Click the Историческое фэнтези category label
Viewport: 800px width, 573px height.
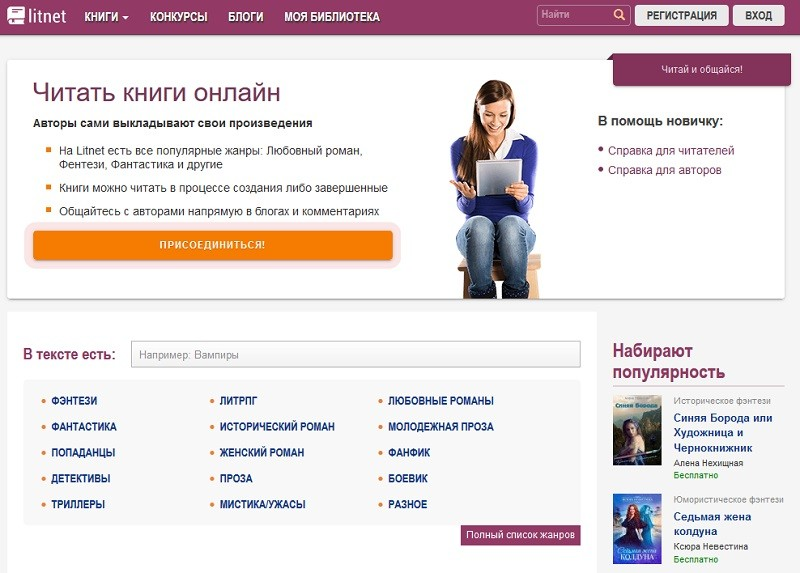point(722,401)
